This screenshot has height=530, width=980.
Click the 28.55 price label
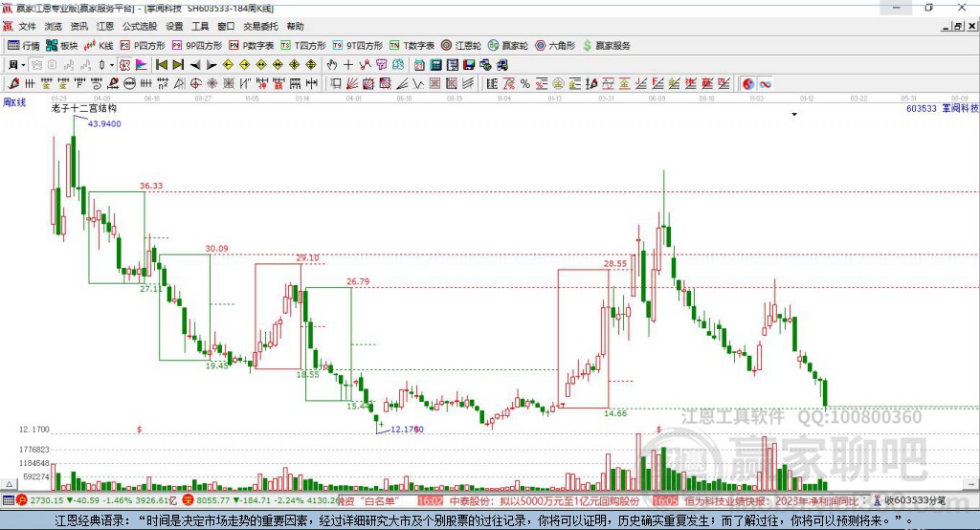click(615, 264)
